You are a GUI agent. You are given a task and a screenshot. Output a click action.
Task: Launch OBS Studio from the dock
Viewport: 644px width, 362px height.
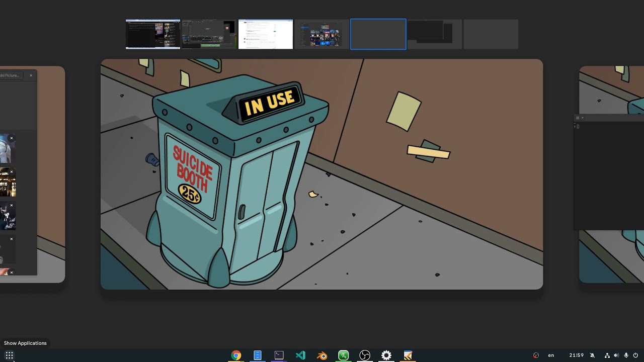365,355
